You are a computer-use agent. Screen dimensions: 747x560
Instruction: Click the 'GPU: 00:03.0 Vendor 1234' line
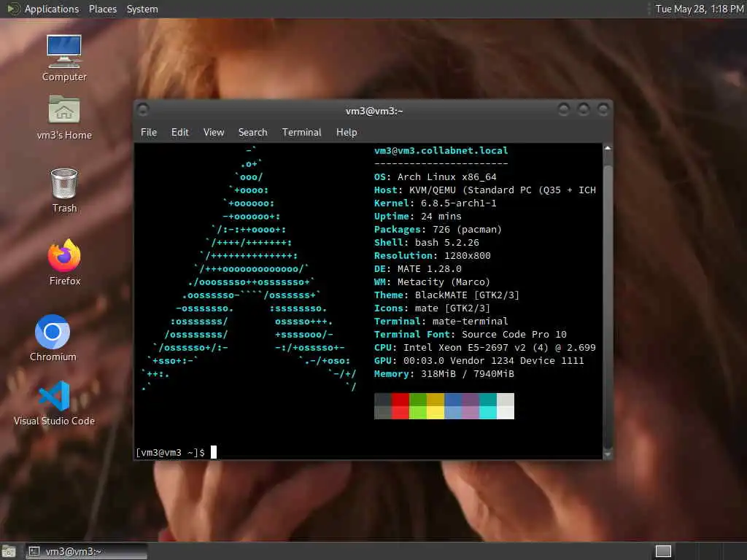tap(479, 360)
